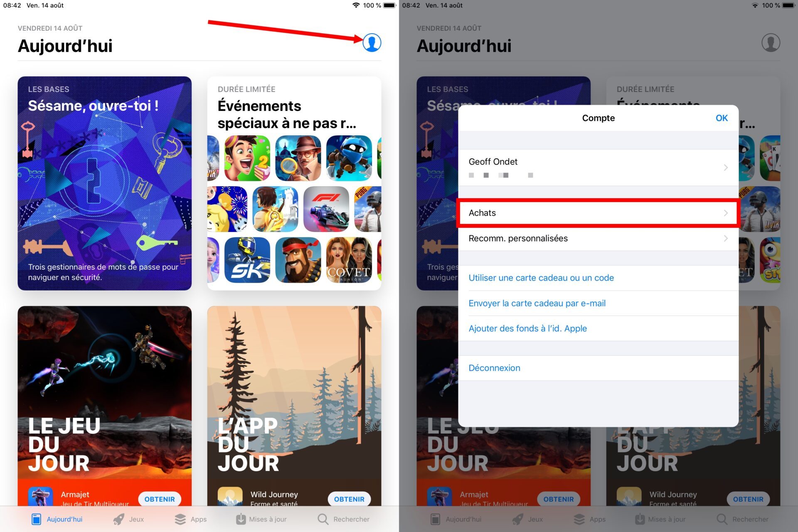798x532 pixels.
Task: Tap the Déconnexion link
Action: pos(494,368)
